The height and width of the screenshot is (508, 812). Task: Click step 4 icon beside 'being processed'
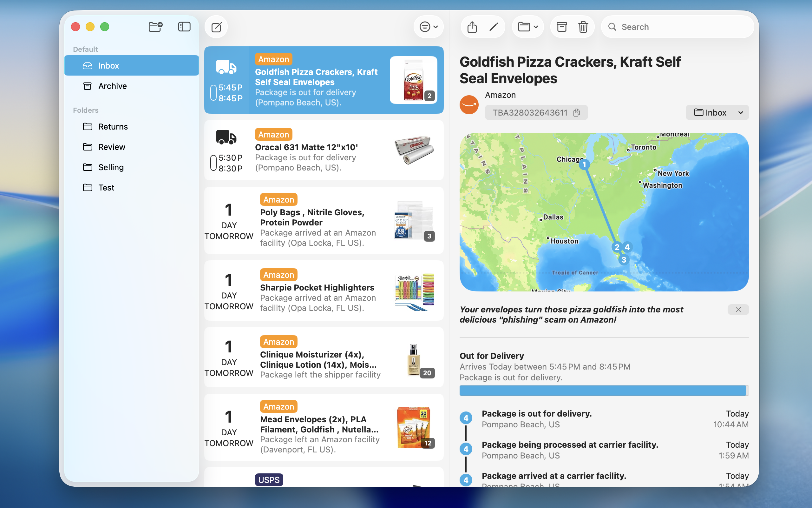coord(466,449)
